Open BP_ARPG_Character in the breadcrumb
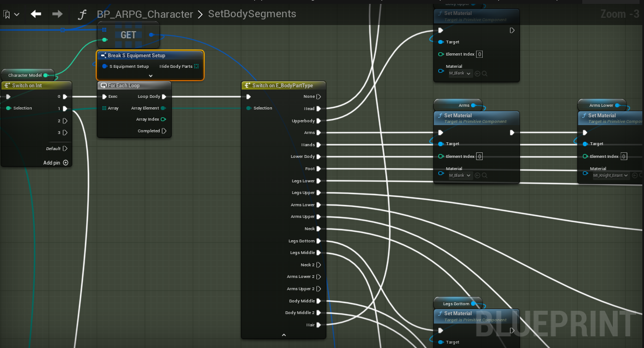The image size is (644, 348). (x=145, y=14)
